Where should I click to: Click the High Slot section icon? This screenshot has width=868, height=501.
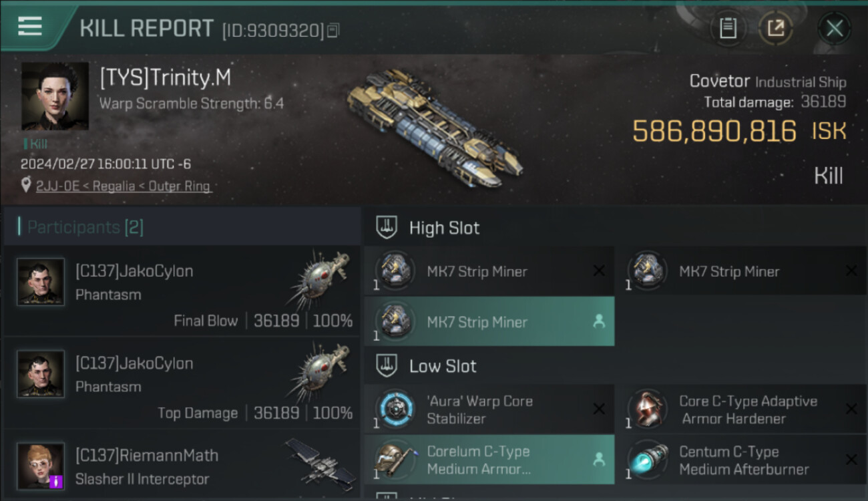[x=386, y=228]
